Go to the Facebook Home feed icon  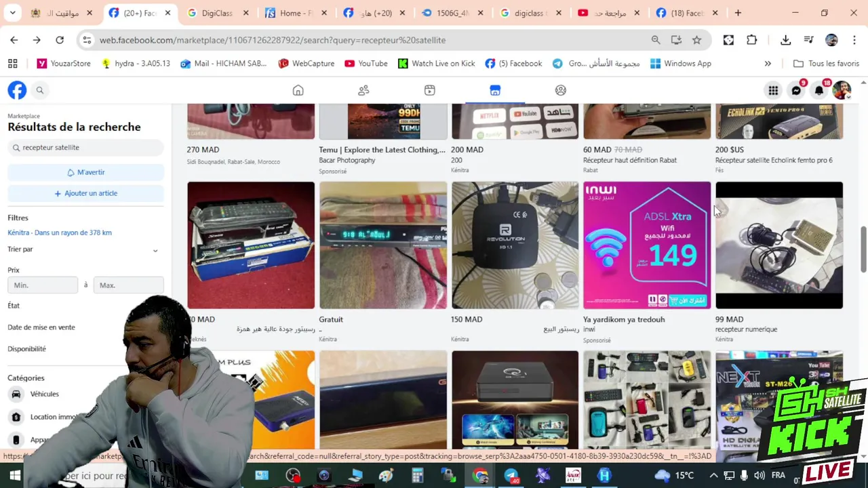(298, 90)
